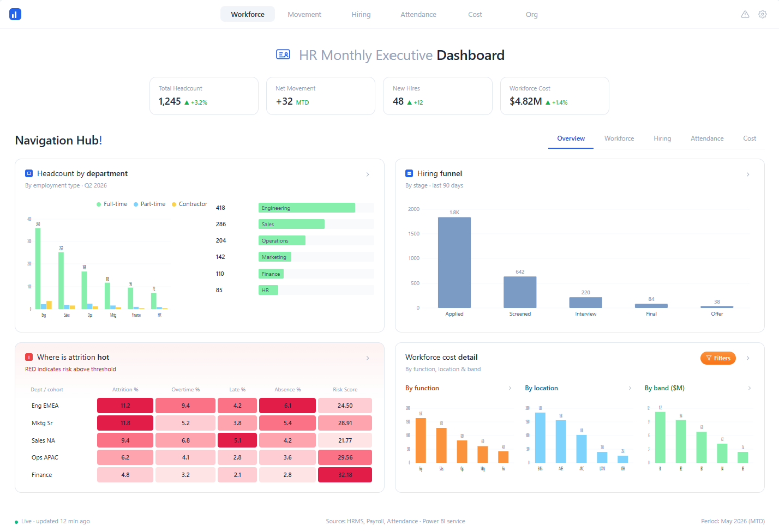Open the Movement top navigation tab
This screenshot has height=532, width=779.
304,14
